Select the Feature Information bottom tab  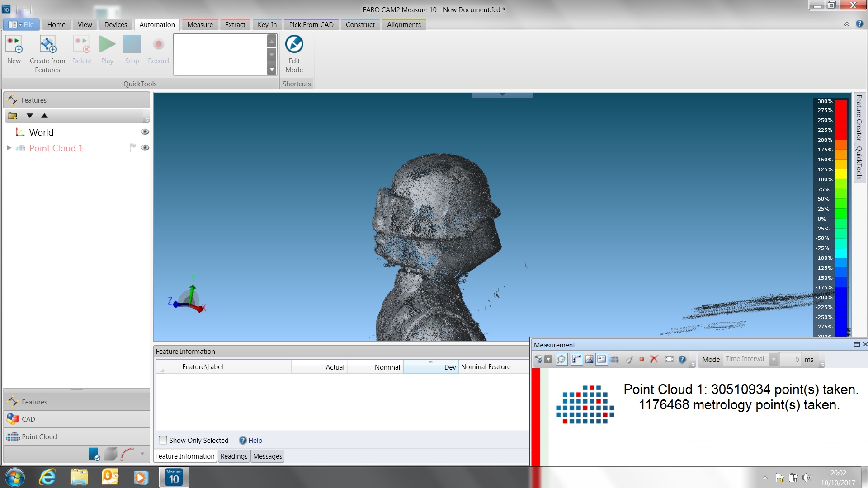click(185, 456)
